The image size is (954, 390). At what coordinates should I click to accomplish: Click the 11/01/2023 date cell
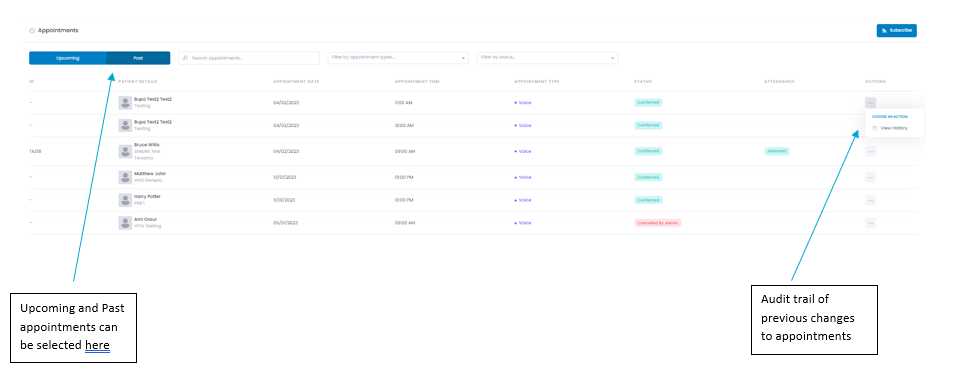pyautogui.click(x=284, y=200)
